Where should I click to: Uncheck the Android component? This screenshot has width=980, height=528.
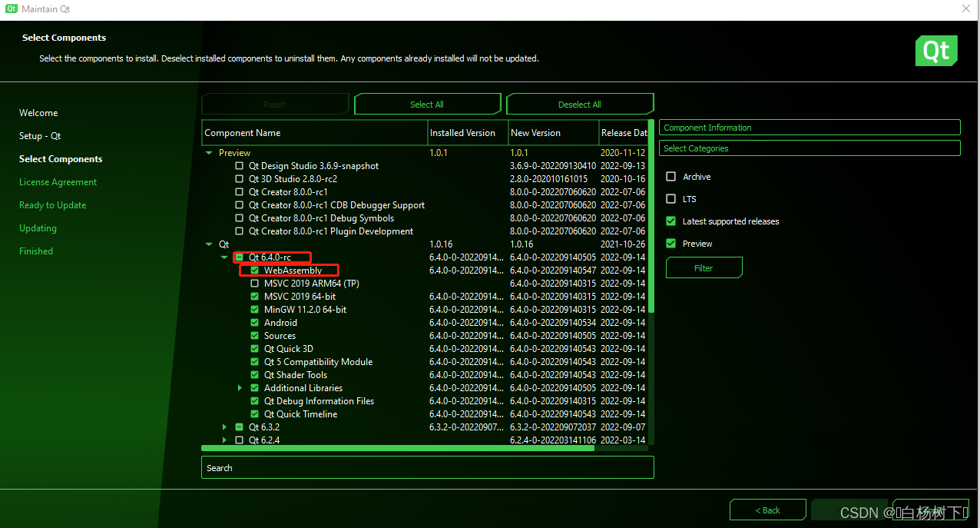255,323
